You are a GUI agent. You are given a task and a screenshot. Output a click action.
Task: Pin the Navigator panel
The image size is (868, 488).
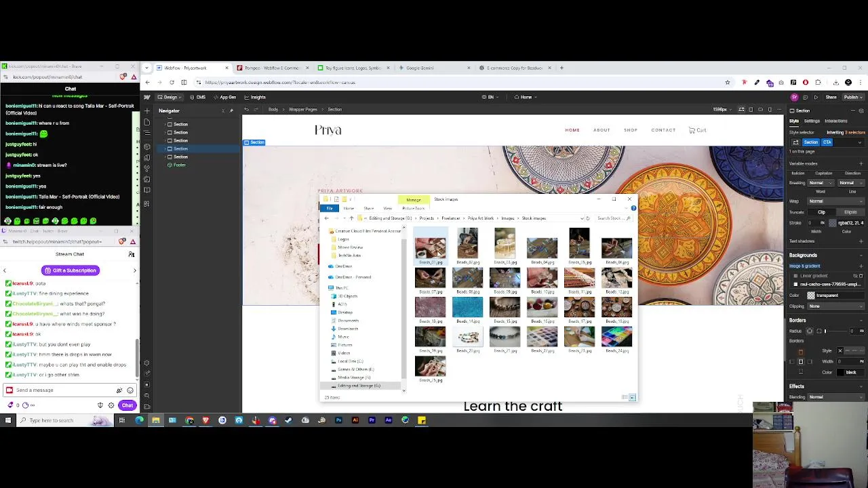point(231,110)
